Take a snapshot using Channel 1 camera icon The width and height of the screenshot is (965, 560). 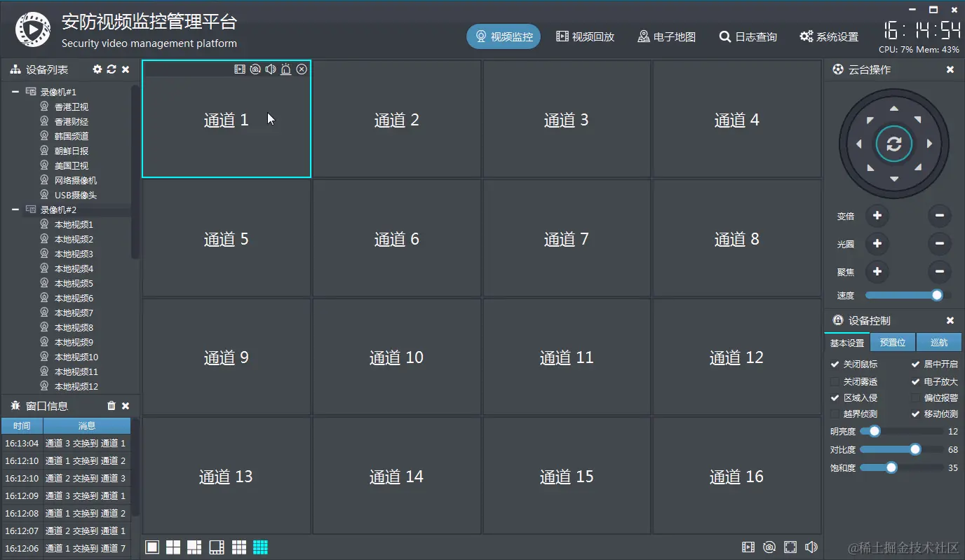255,69
